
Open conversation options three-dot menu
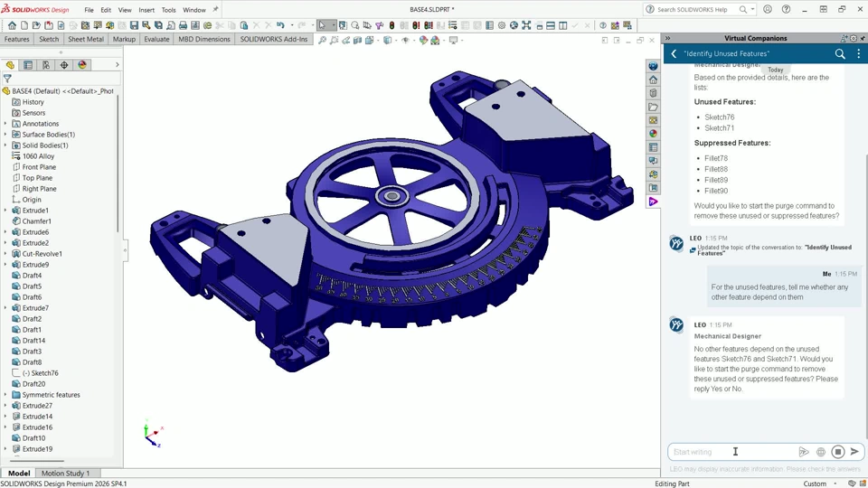click(859, 53)
